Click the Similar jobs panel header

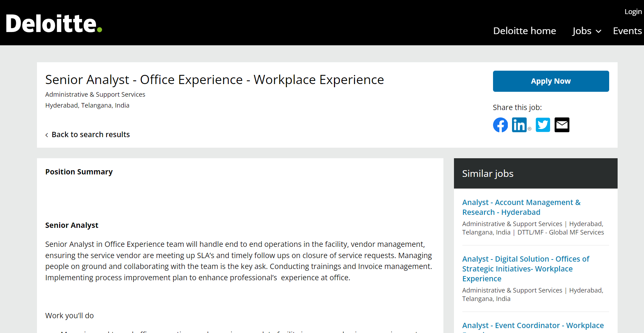(x=487, y=173)
